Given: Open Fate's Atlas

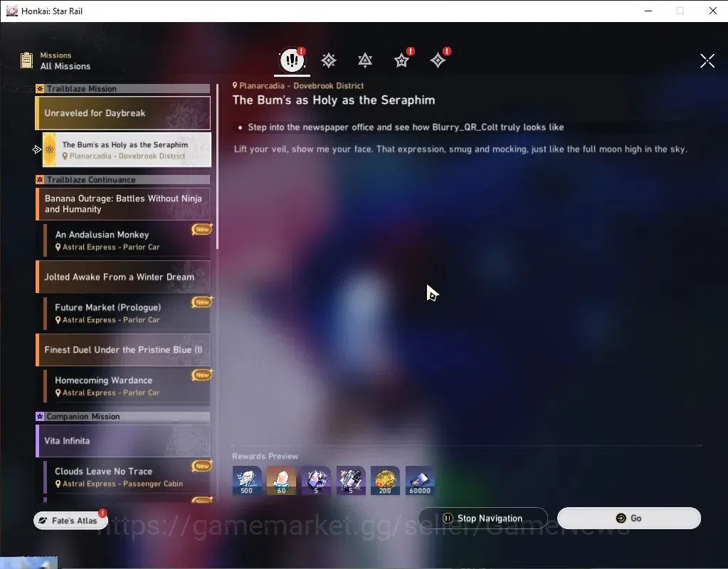Looking at the screenshot, I should tap(70, 521).
